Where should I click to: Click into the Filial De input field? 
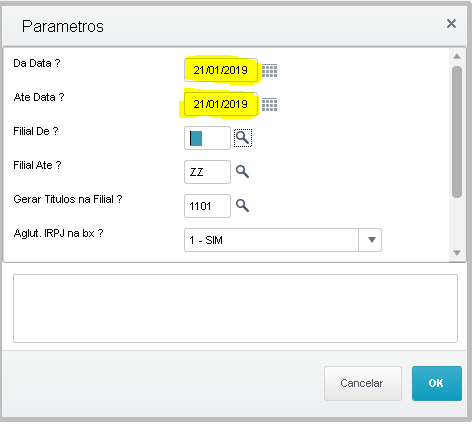coord(207,138)
